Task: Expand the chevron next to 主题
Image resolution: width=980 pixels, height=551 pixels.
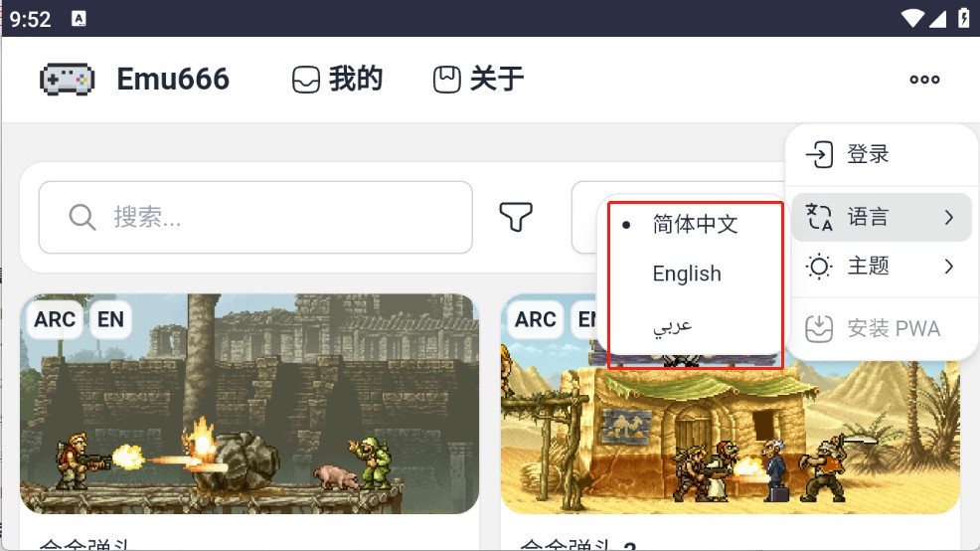Action: [949, 267]
